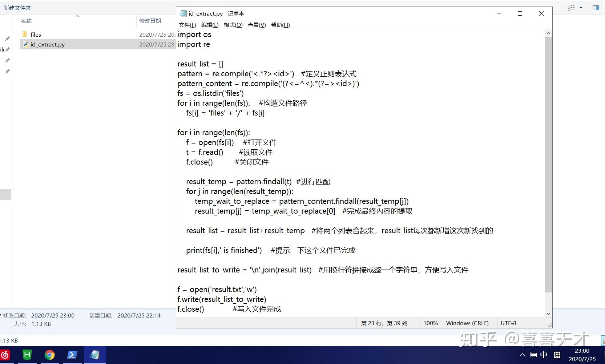The width and height of the screenshot is (605, 364).
Task: Sort Explorer by the 名称 column header
Action: 26,21
